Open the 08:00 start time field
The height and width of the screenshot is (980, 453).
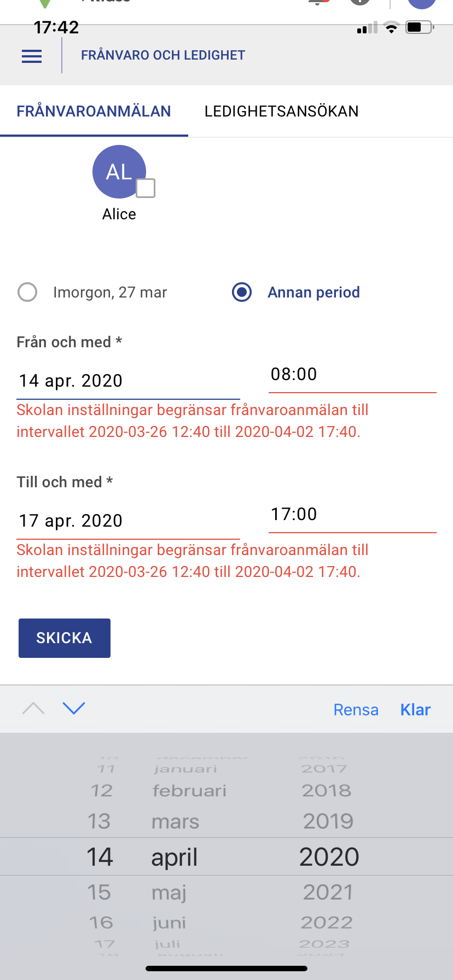pyautogui.click(x=352, y=375)
